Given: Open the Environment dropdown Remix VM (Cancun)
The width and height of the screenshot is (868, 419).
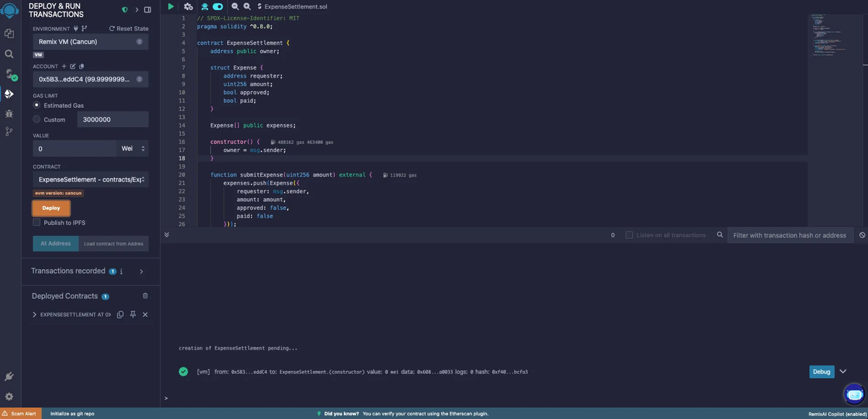Looking at the screenshot, I should click(90, 41).
